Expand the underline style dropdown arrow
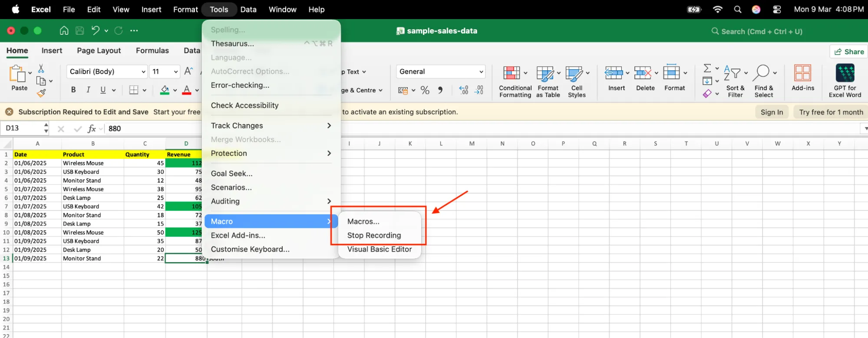 (114, 90)
